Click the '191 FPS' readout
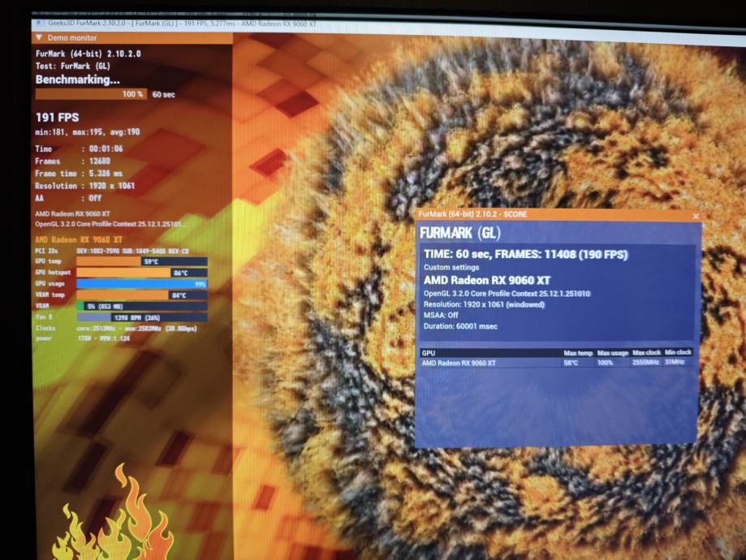The width and height of the screenshot is (746, 560). (57, 118)
